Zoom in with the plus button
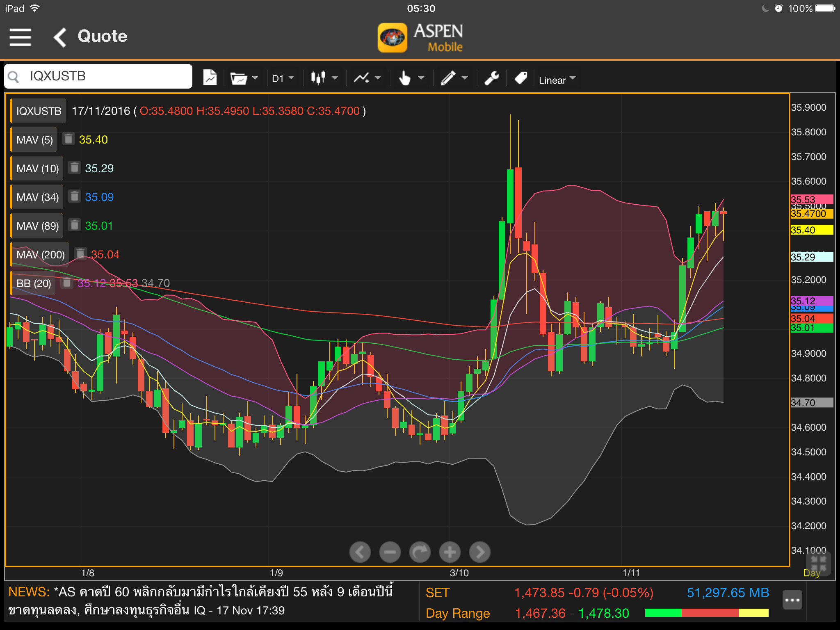Image resolution: width=840 pixels, height=630 pixels. coord(450,552)
